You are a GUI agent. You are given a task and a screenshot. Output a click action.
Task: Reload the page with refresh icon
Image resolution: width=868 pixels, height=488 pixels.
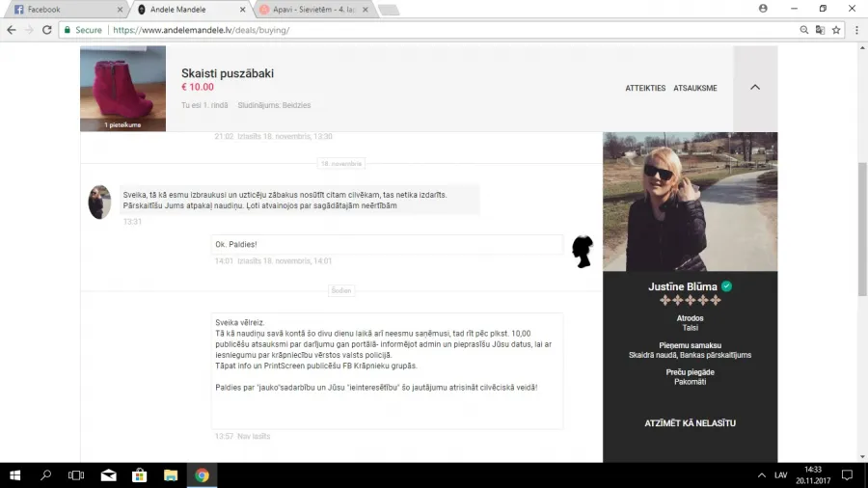point(47,30)
